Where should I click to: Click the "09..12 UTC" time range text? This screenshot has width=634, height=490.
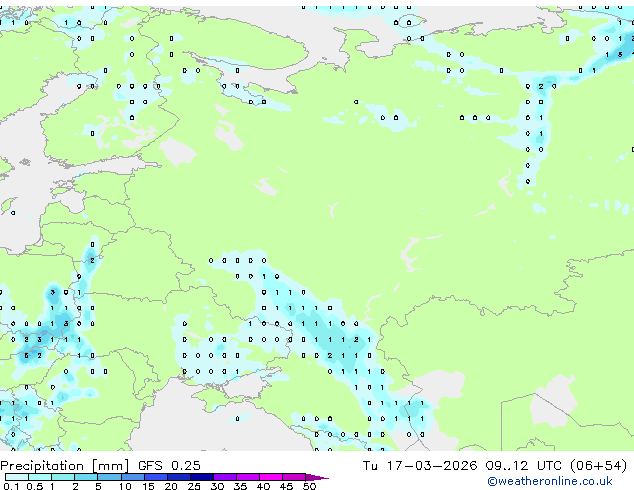524,466
